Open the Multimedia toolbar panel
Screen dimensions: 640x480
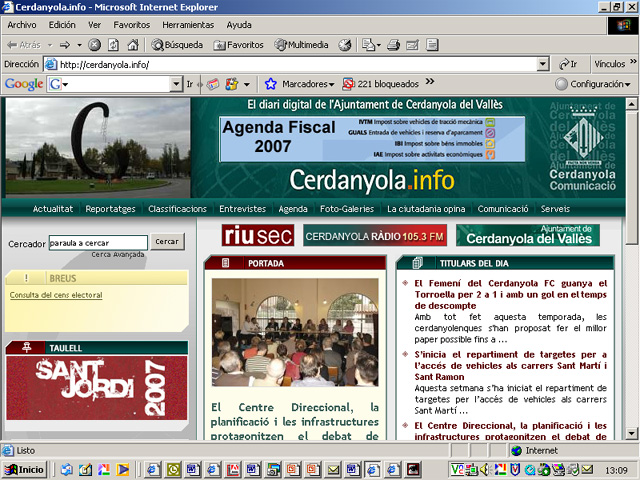[301, 45]
